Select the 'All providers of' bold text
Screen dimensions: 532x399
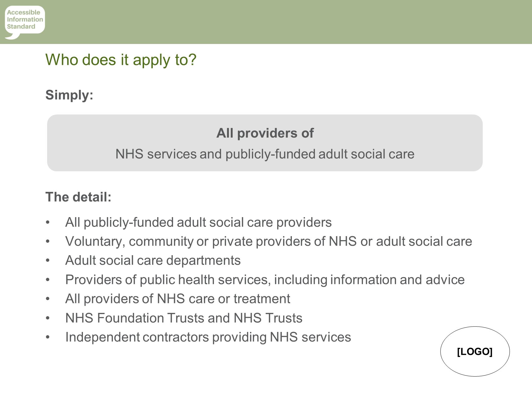point(265,133)
